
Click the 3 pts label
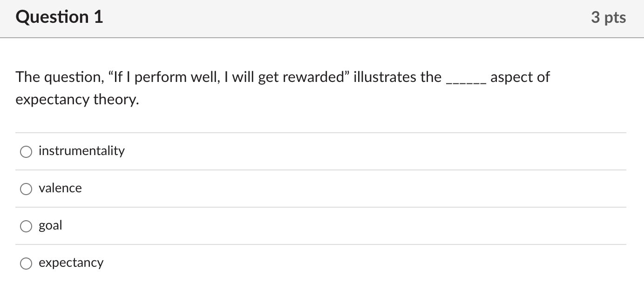coord(609,17)
